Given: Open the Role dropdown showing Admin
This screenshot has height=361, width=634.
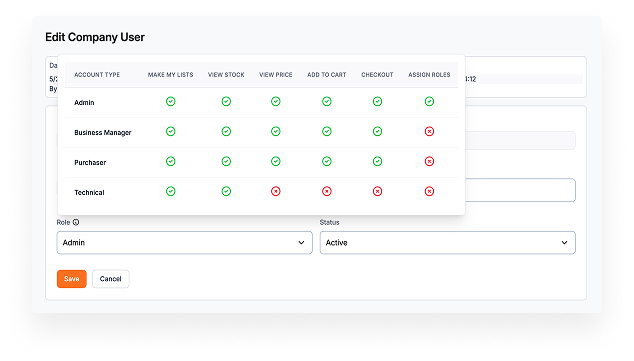Looking at the screenshot, I should (x=184, y=243).
